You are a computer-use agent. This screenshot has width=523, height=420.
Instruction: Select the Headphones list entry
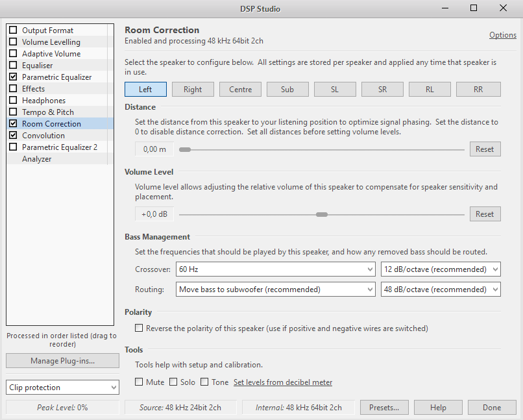click(43, 101)
